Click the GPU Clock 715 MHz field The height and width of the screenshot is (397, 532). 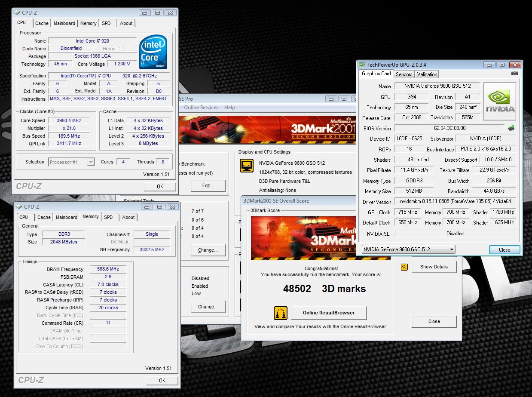[x=407, y=212]
